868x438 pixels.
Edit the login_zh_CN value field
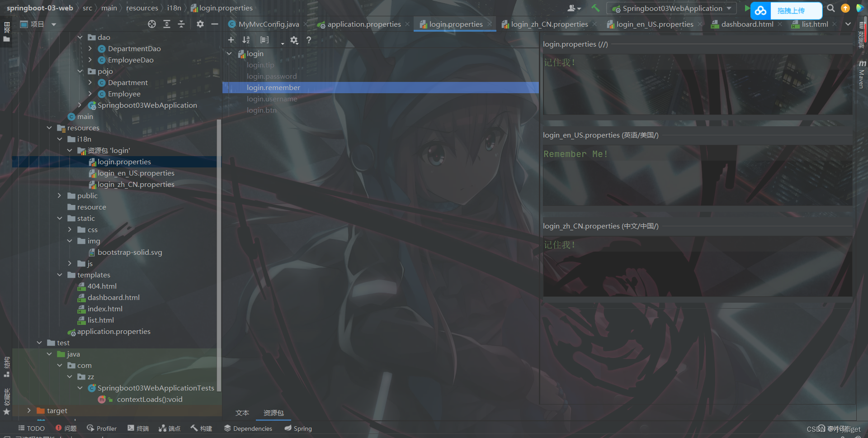[x=698, y=267]
